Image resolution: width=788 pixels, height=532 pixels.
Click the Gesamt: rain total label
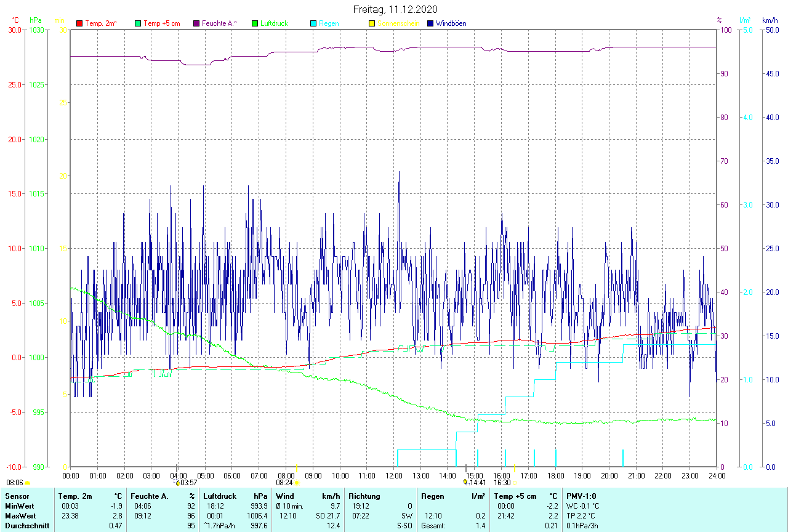tap(434, 526)
